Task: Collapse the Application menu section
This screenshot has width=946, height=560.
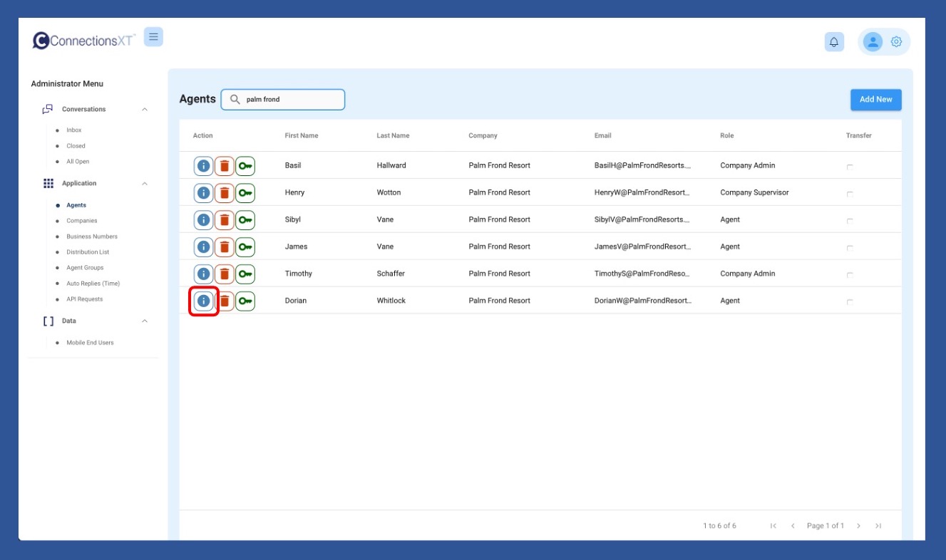Action: [145, 184]
